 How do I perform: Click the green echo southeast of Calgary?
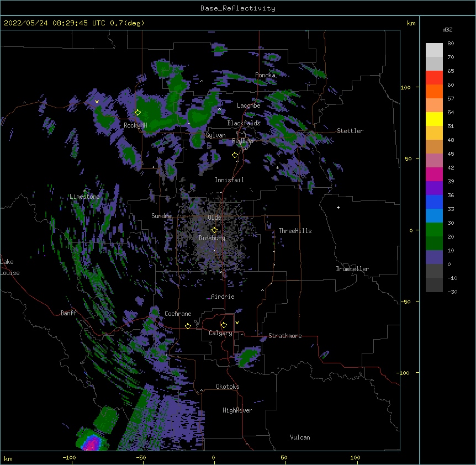(x=248, y=357)
